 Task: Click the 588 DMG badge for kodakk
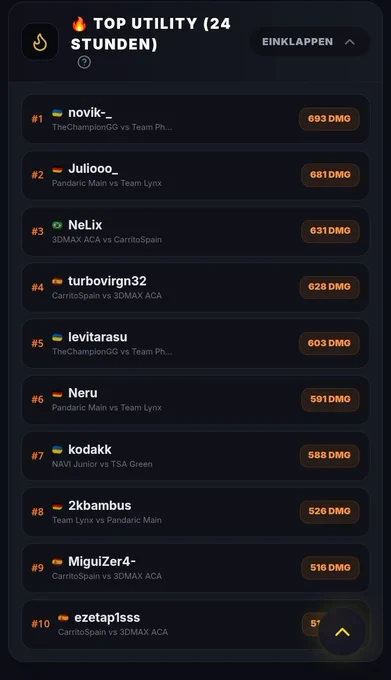[329, 455]
